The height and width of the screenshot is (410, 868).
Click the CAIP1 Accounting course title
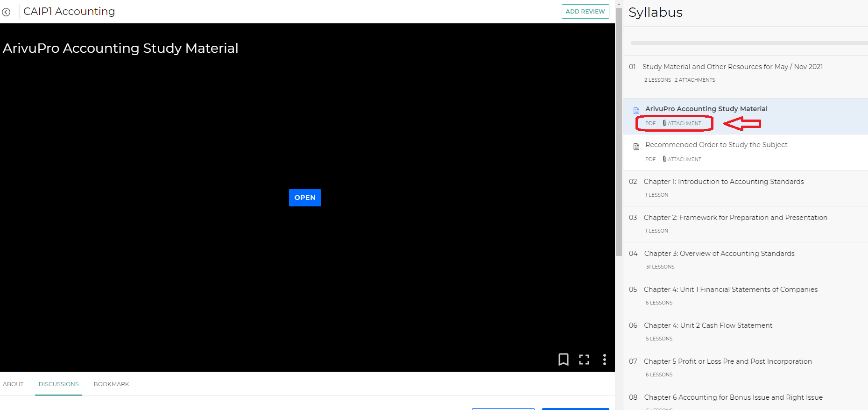69,11
